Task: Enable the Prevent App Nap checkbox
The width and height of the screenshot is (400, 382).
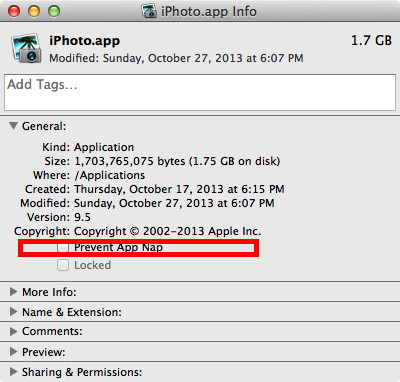Action: tap(63, 247)
